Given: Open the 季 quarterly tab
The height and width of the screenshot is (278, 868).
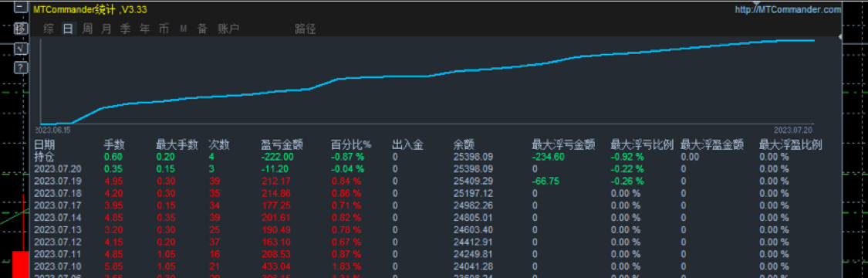Looking at the screenshot, I should 126,29.
